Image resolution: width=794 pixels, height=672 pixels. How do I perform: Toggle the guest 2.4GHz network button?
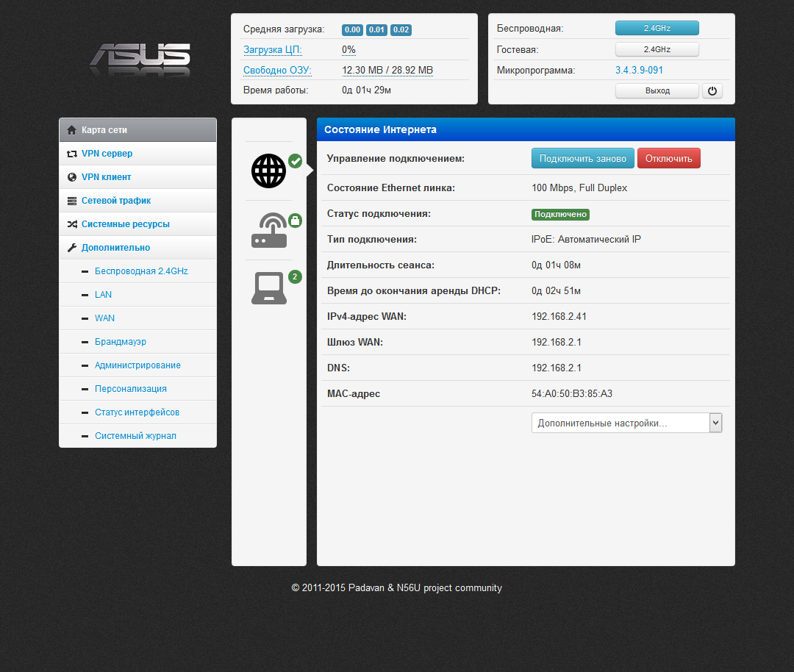tap(657, 49)
